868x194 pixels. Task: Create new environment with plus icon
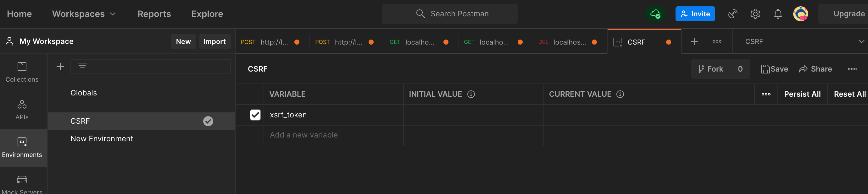pos(60,67)
